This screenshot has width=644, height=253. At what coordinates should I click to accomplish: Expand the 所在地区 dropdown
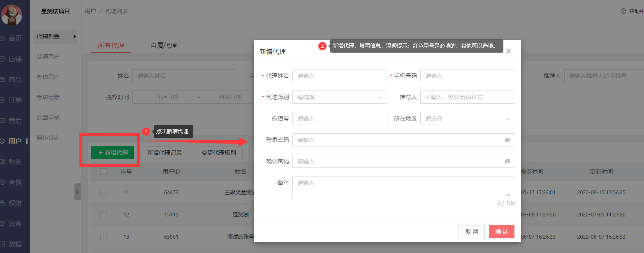tap(467, 118)
